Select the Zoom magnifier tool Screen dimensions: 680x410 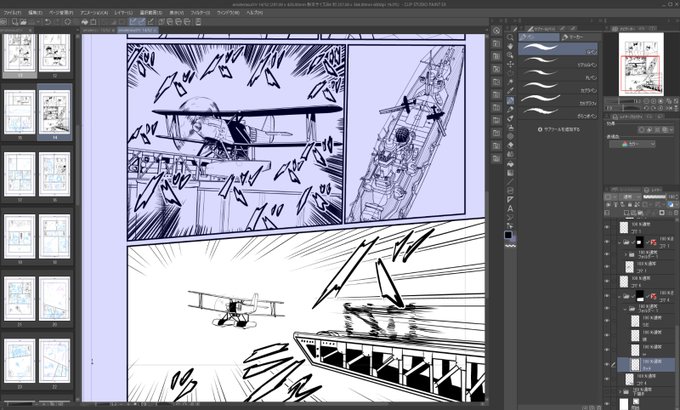(510, 38)
